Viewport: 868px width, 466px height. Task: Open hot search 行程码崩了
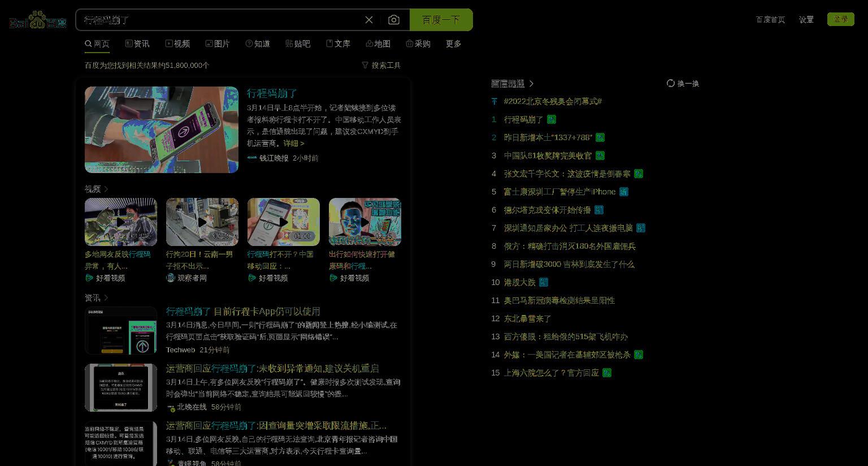tap(523, 119)
